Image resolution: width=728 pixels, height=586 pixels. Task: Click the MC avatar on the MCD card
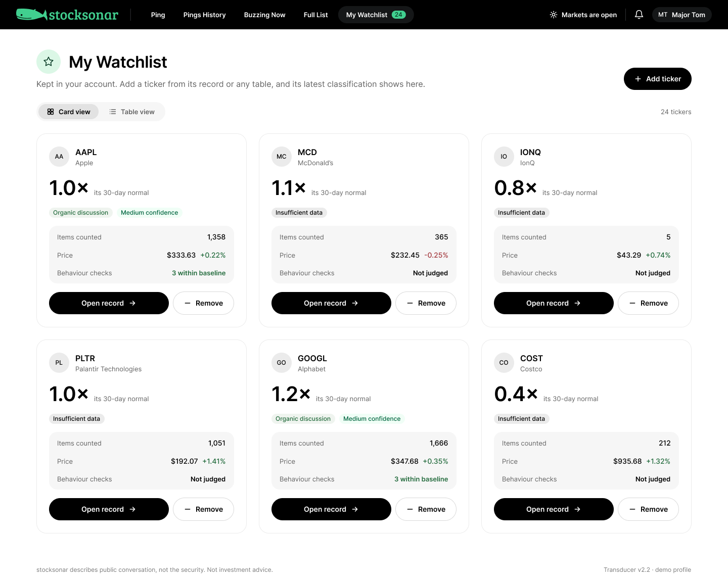pos(282,157)
